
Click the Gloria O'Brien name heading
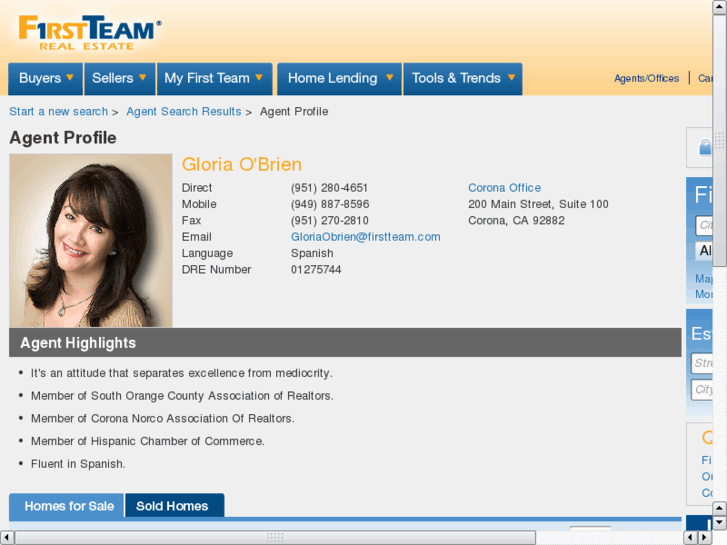click(242, 164)
